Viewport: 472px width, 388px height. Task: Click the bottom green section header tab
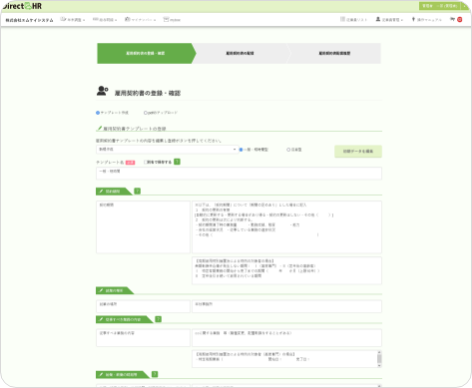[x=122, y=375]
